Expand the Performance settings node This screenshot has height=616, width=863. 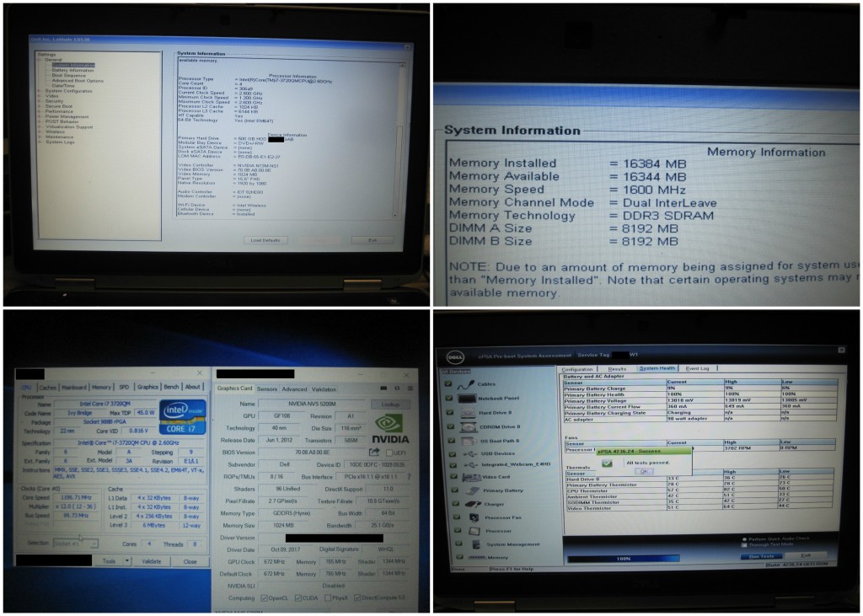pyautogui.click(x=40, y=111)
